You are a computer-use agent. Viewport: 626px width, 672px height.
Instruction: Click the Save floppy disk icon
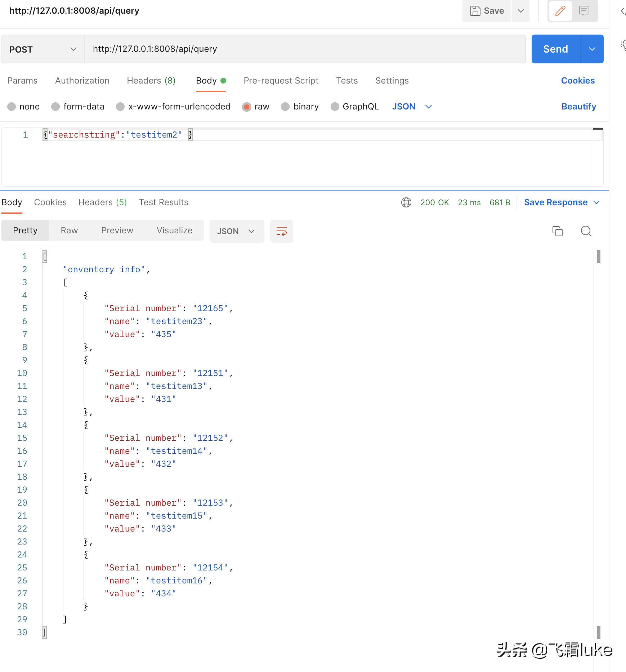475,11
